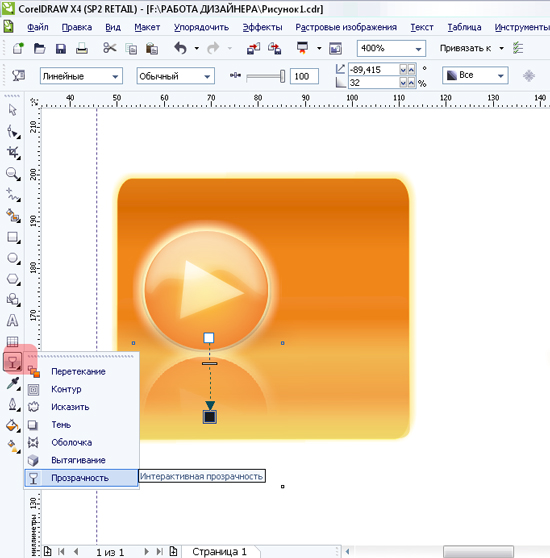Choose Исказить from the flyout
Screen dimensions: 550x558
click(81, 407)
